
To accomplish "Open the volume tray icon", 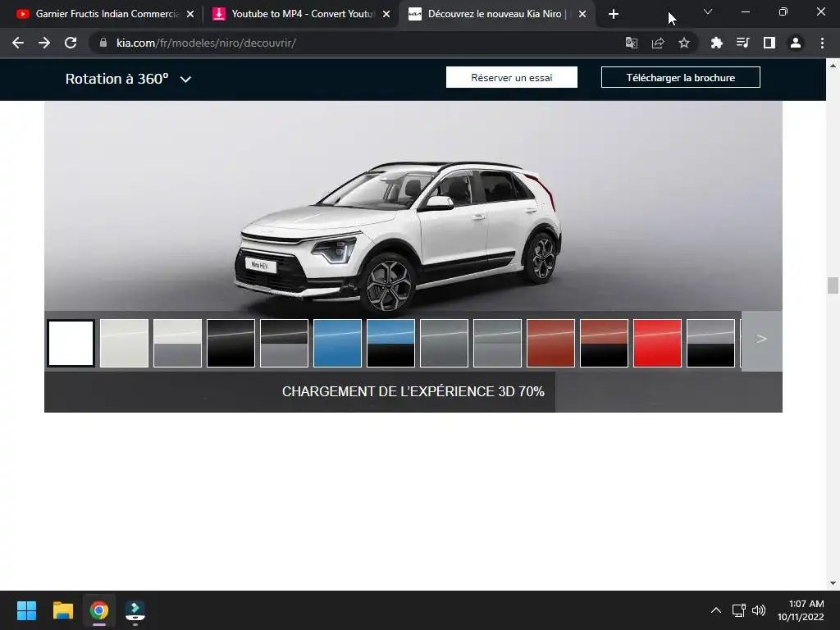I will [x=759, y=610].
